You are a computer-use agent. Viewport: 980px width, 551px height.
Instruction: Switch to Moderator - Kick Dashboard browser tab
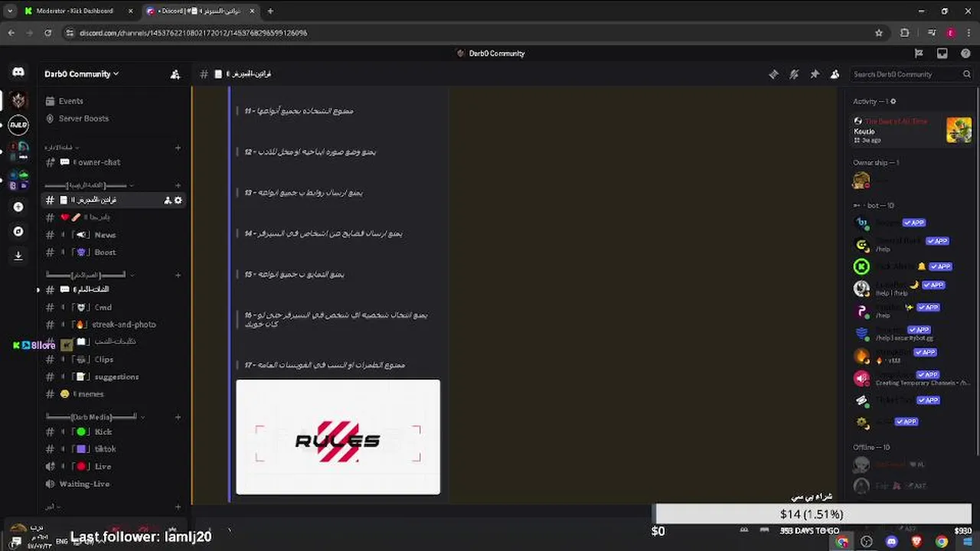point(79,11)
